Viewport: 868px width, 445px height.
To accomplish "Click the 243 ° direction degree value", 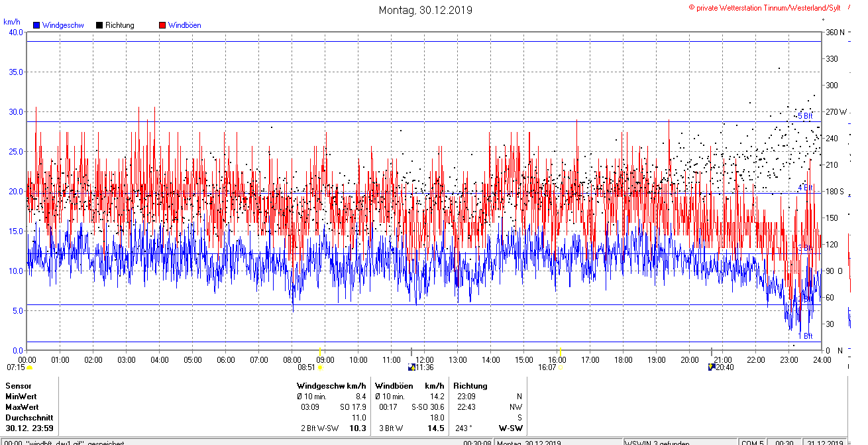I will (464, 428).
